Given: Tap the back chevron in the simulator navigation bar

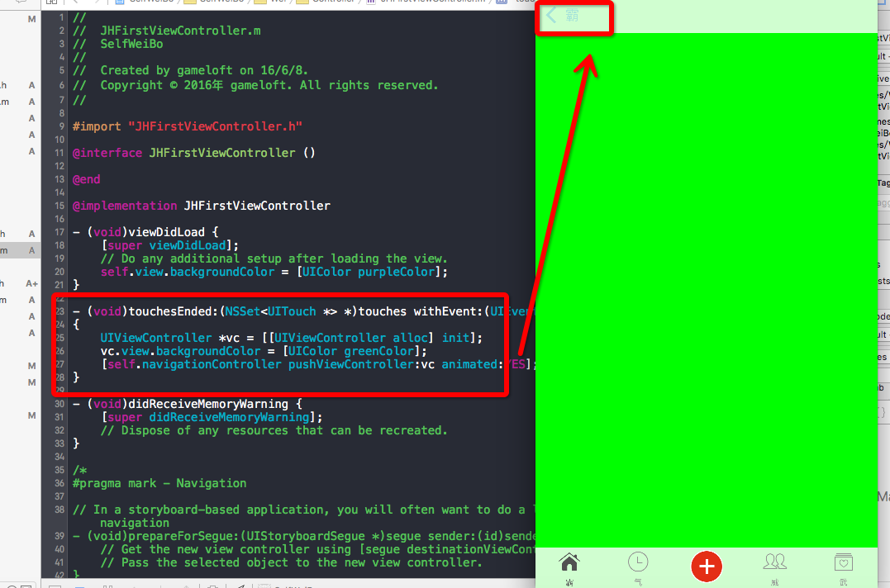Looking at the screenshot, I should click(551, 16).
